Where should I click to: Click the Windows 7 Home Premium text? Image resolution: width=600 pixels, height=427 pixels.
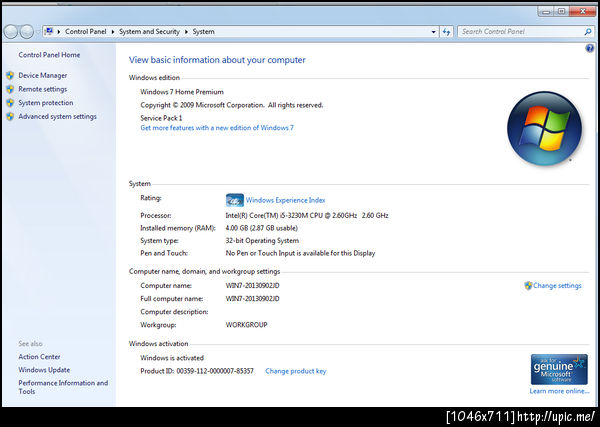pyautogui.click(x=182, y=92)
